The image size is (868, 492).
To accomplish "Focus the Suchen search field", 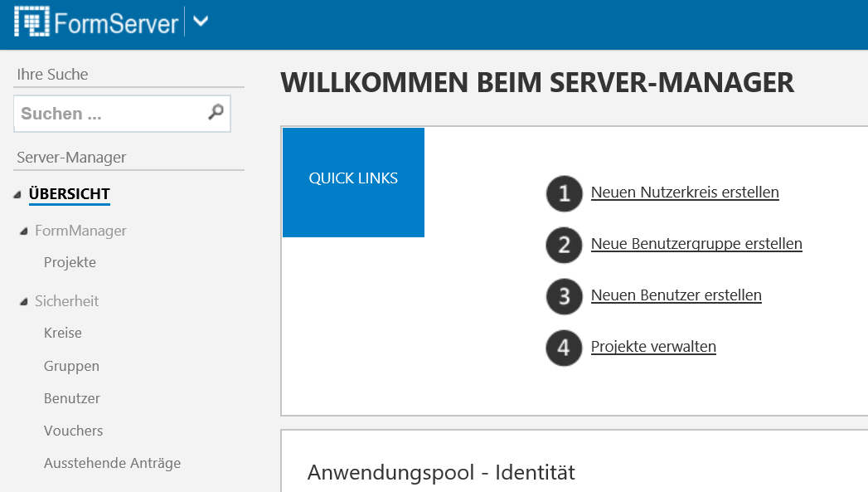I will tap(122, 114).
